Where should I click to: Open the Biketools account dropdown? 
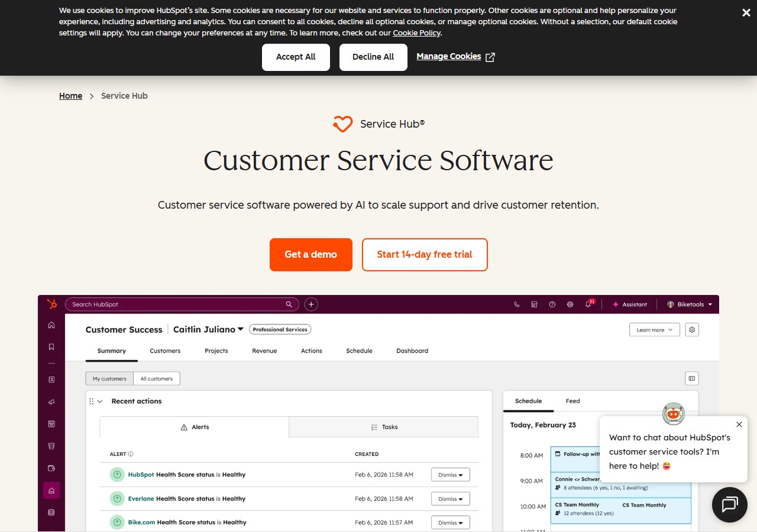(690, 304)
